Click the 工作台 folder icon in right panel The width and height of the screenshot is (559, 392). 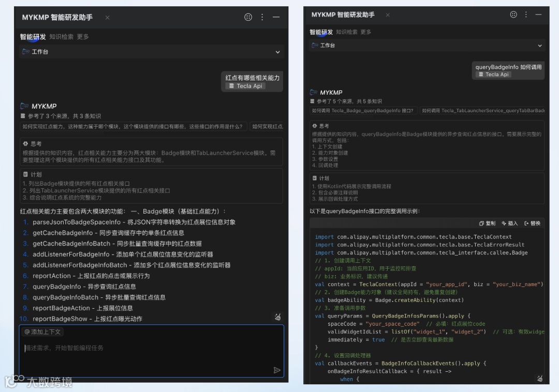[x=315, y=45]
